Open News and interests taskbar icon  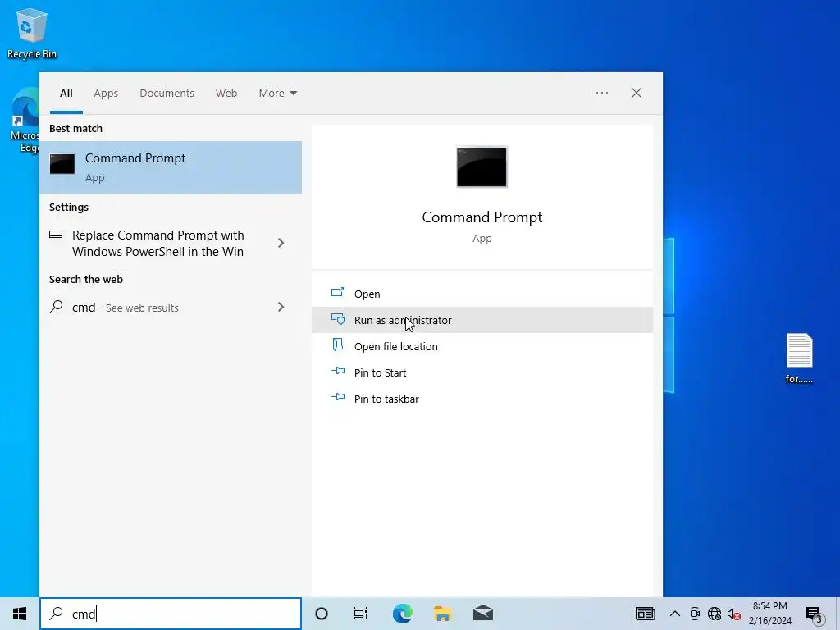coord(645,614)
